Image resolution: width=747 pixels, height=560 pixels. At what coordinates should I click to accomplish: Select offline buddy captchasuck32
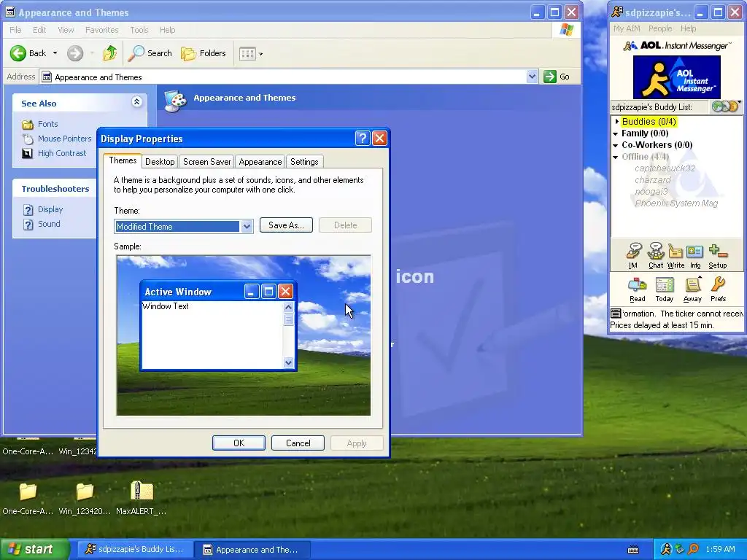point(665,168)
